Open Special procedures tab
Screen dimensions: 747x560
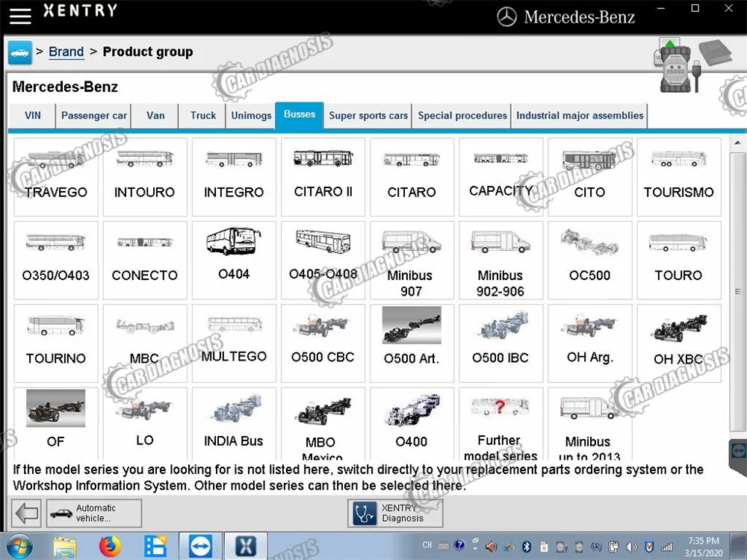tap(462, 116)
